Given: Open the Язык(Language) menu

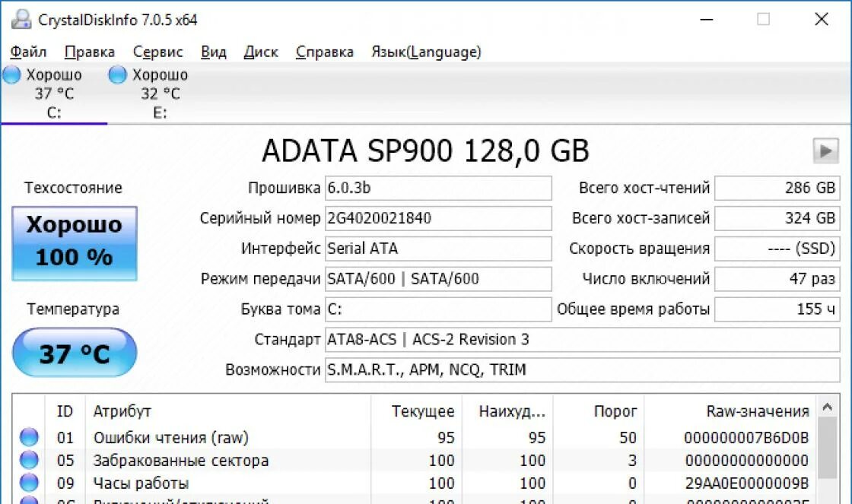Looking at the screenshot, I should point(426,52).
